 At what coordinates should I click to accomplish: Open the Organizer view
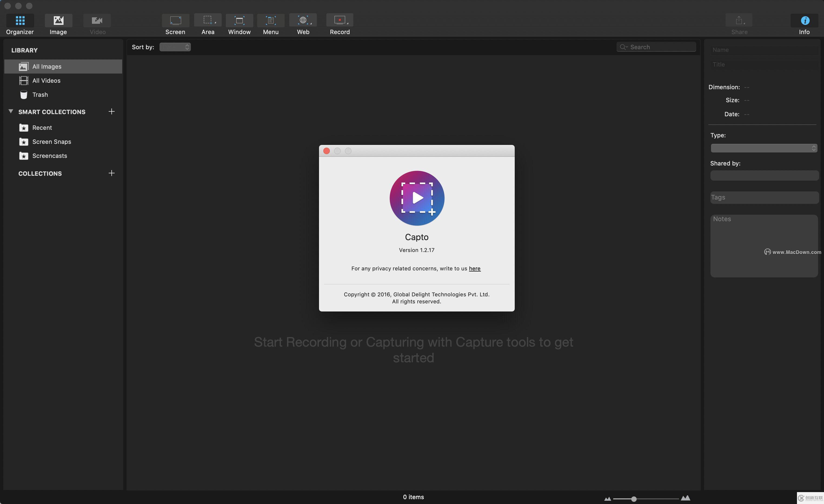tap(20, 20)
